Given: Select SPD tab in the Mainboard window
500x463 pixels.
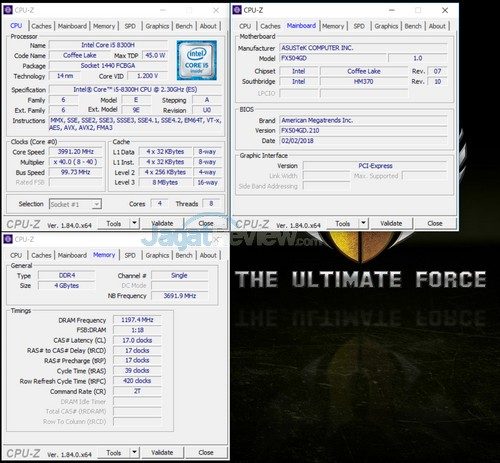Looking at the screenshot, I should tap(359, 26).
